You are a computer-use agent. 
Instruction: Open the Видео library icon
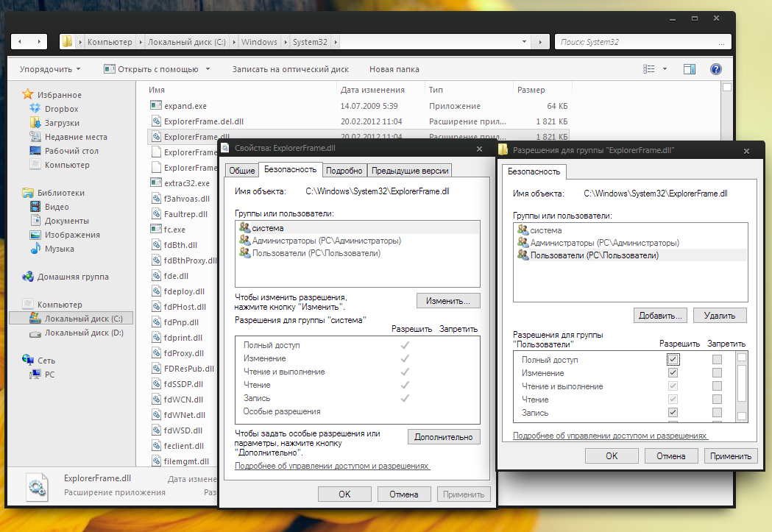click(35, 207)
